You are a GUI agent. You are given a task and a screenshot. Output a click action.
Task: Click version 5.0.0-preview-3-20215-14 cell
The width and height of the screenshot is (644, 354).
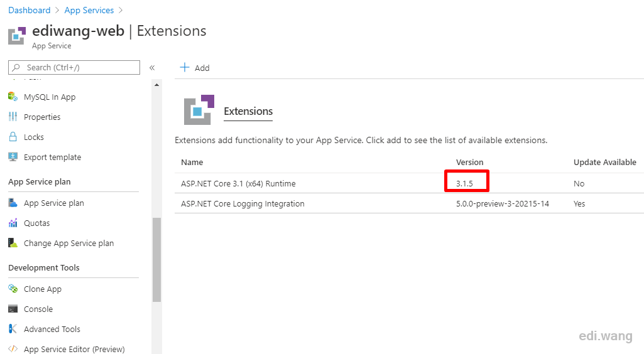502,203
